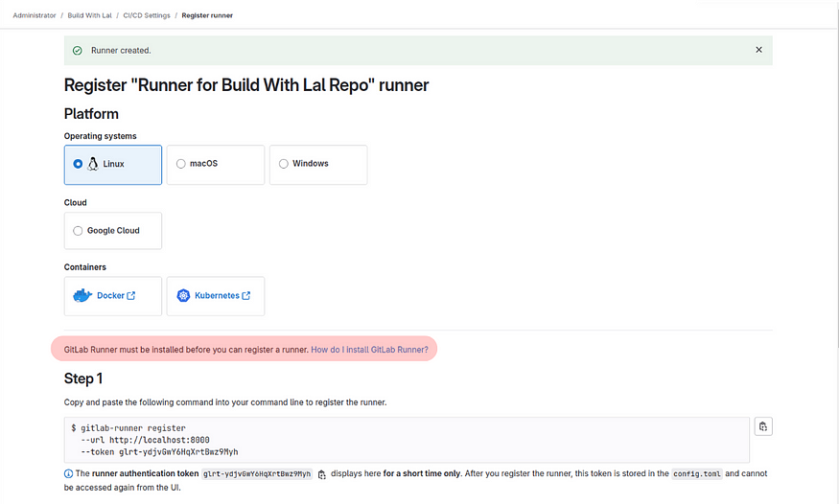Click the --url http://localhost:8000 line

(x=145, y=440)
